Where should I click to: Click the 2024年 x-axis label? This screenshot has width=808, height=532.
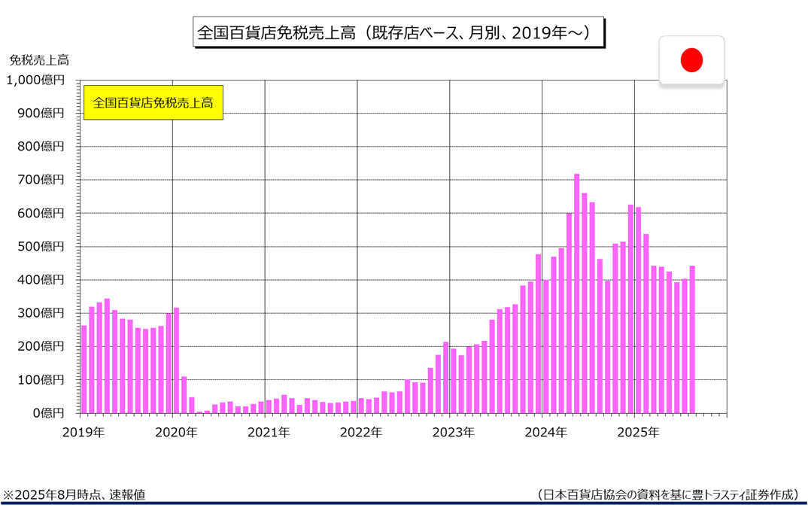click(x=545, y=433)
